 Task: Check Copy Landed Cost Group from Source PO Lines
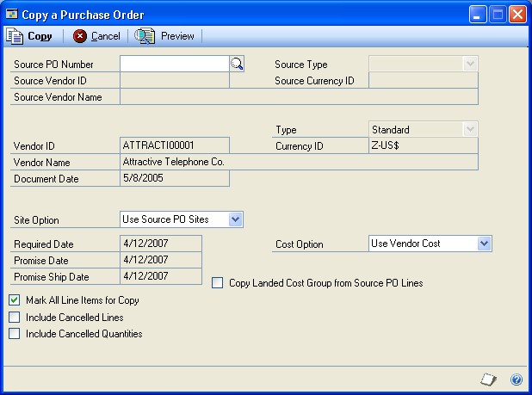pyautogui.click(x=218, y=283)
